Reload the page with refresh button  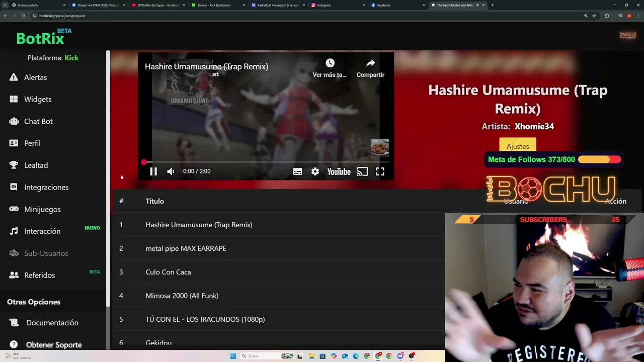tap(23, 16)
